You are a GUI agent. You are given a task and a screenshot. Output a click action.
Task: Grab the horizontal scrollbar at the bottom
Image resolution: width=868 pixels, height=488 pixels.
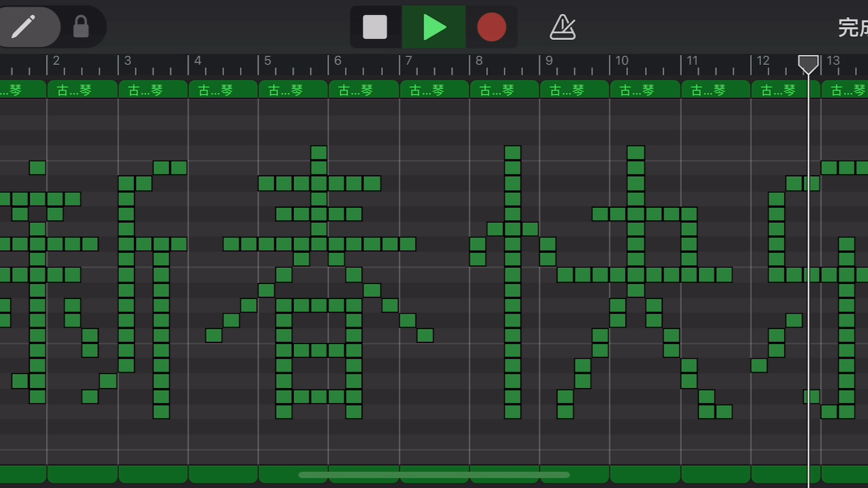point(434,475)
